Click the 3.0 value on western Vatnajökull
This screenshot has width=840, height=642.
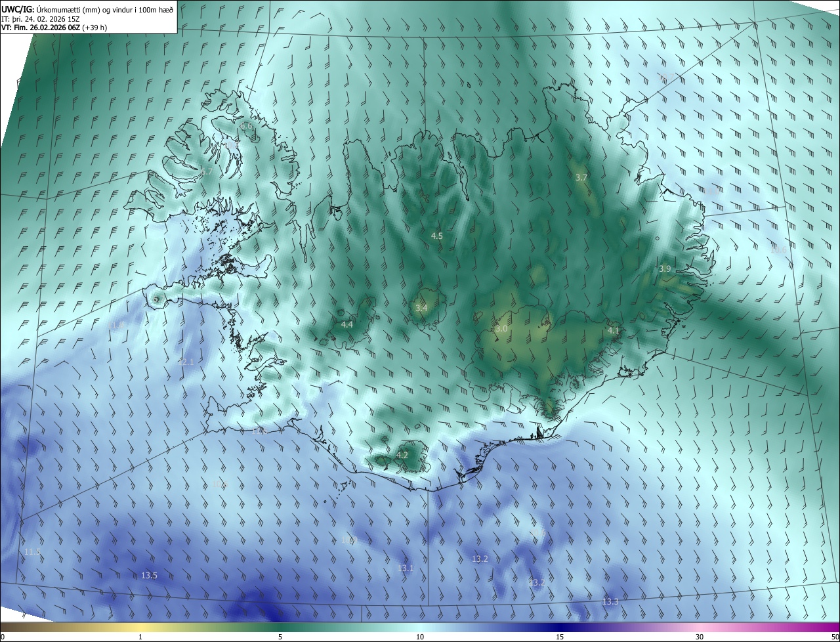(501, 328)
